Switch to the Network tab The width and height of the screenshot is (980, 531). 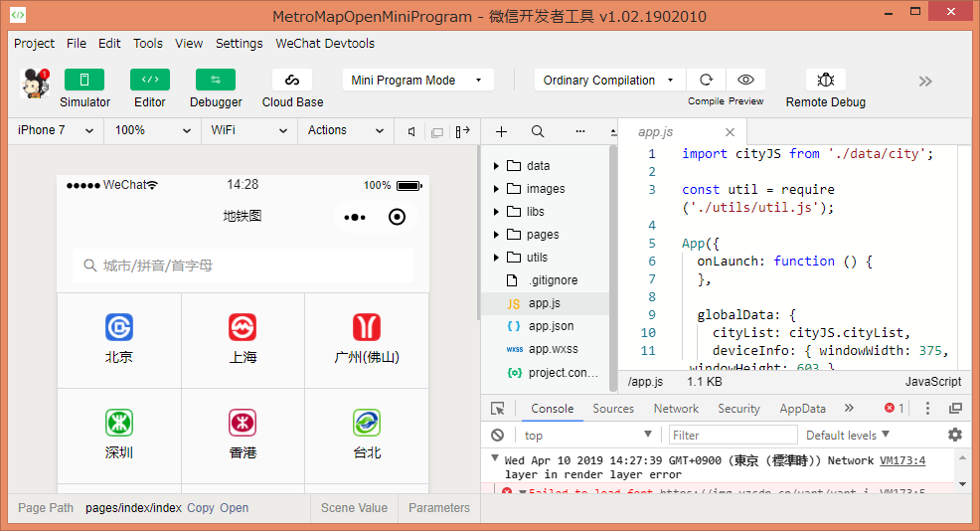tap(676, 409)
